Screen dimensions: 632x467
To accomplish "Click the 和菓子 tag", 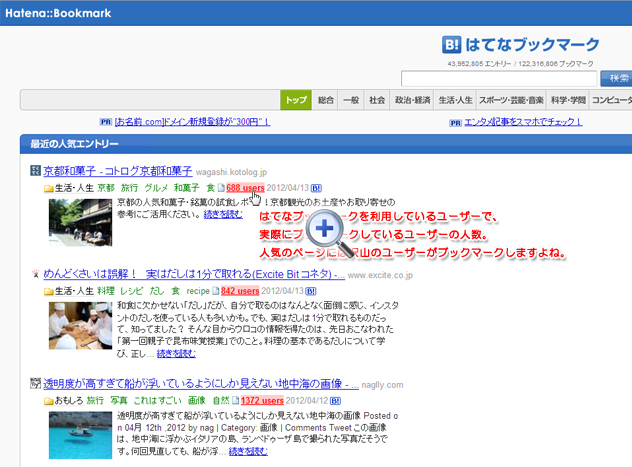I will pos(187,188).
